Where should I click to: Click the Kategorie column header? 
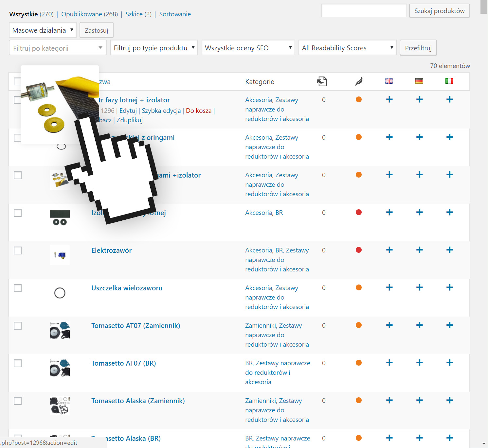coord(260,81)
